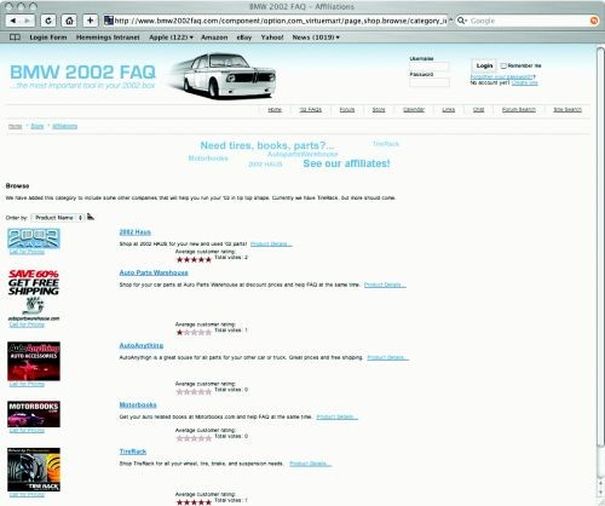Open the Forum Search navigation item

click(x=519, y=110)
